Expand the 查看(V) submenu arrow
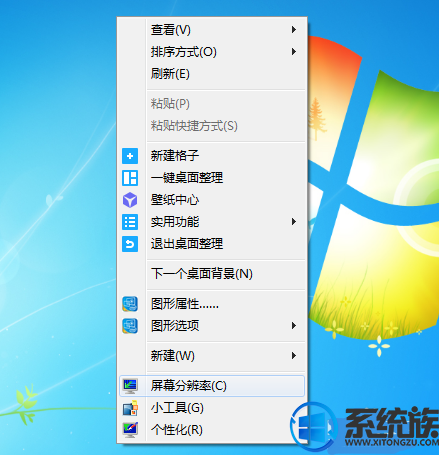 (x=294, y=30)
